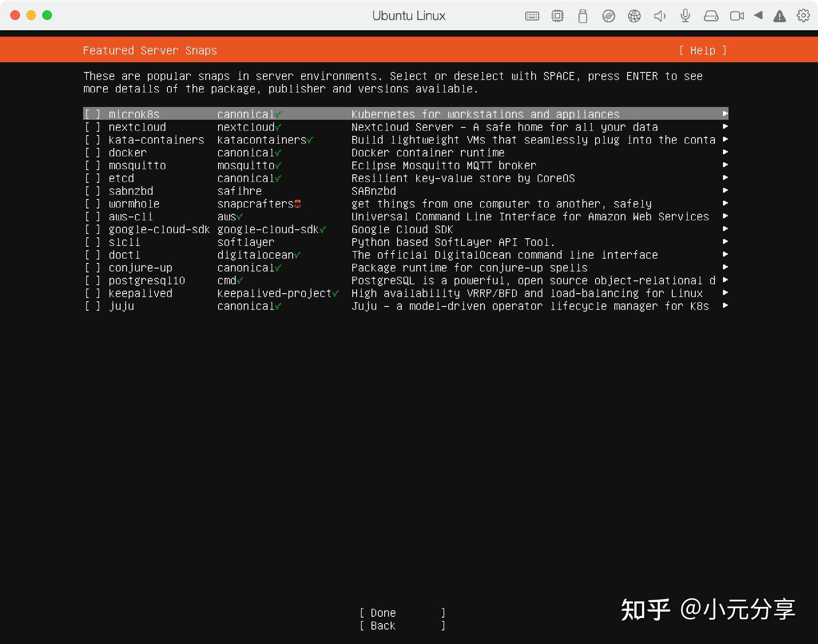The height and width of the screenshot is (644, 818).
Task: Expand details arrow for juju
Action: coord(726,306)
